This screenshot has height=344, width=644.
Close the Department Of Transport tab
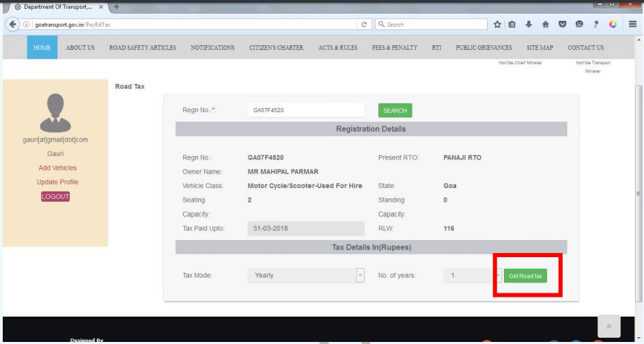[100, 7]
